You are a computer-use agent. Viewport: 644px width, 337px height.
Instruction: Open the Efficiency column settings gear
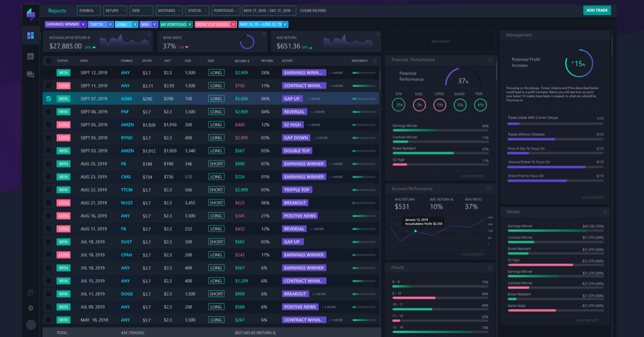(374, 61)
